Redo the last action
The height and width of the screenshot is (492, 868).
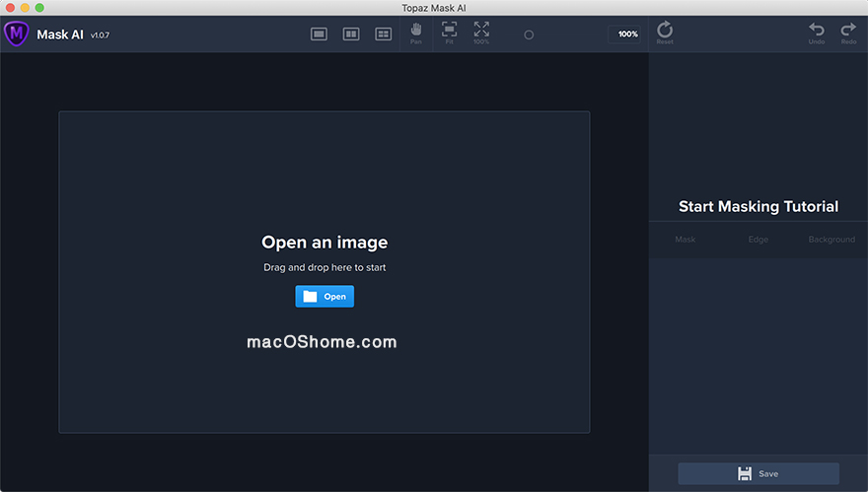click(848, 33)
